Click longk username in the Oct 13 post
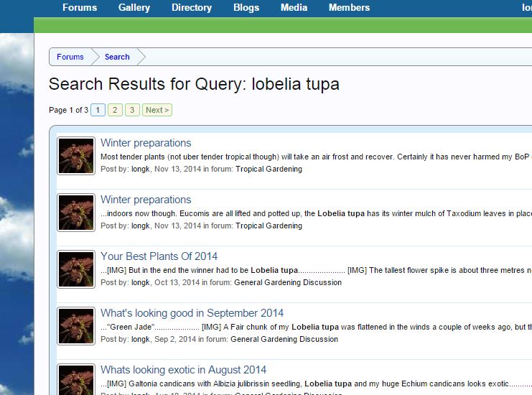Screen dimensions: 532x395 [x=141, y=283]
